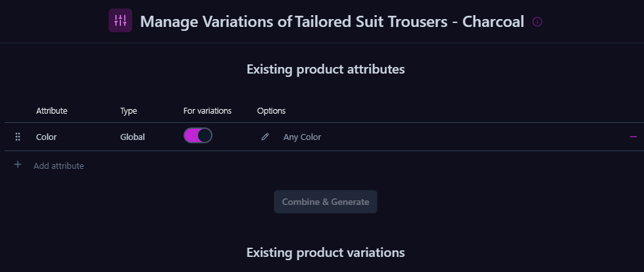
Task: Open the 'Any Color' options field
Action: pyautogui.click(x=302, y=137)
